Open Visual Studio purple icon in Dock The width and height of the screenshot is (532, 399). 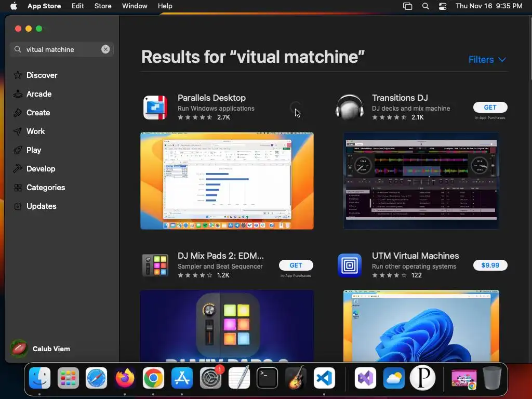pos(365,378)
